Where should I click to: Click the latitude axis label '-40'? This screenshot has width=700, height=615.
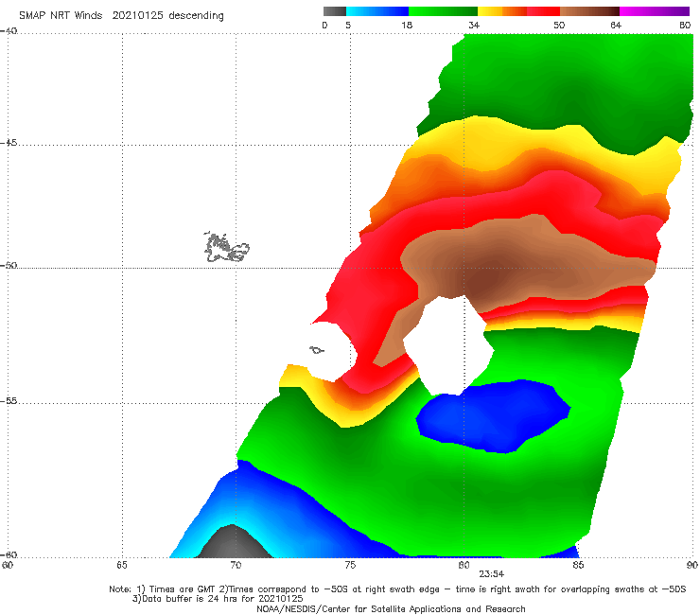pyautogui.click(x=9, y=31)
